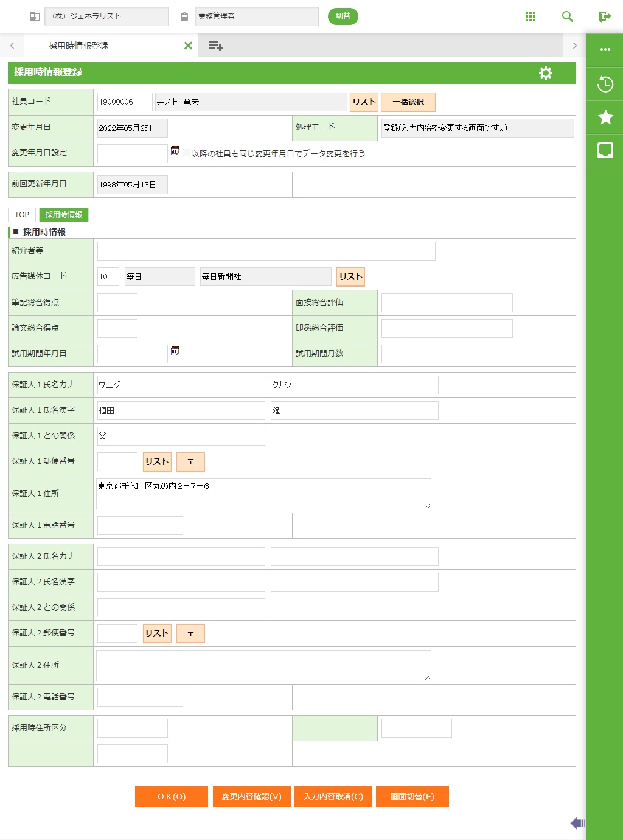
Task: Click the 一括選択 button
Action: coord(408,102)
